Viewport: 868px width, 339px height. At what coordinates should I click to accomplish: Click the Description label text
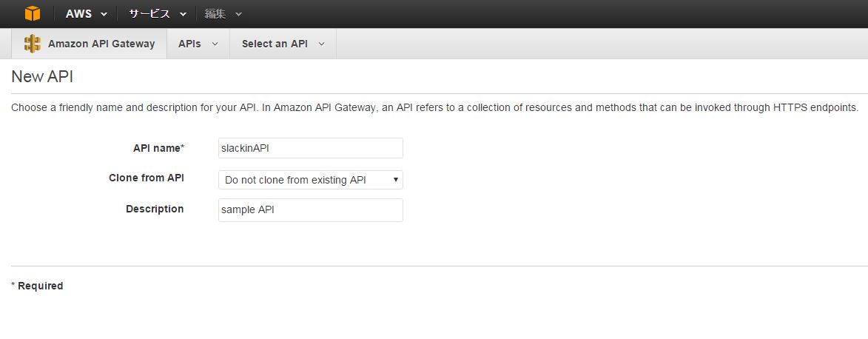pyautogui.click(x=155, y=209)
